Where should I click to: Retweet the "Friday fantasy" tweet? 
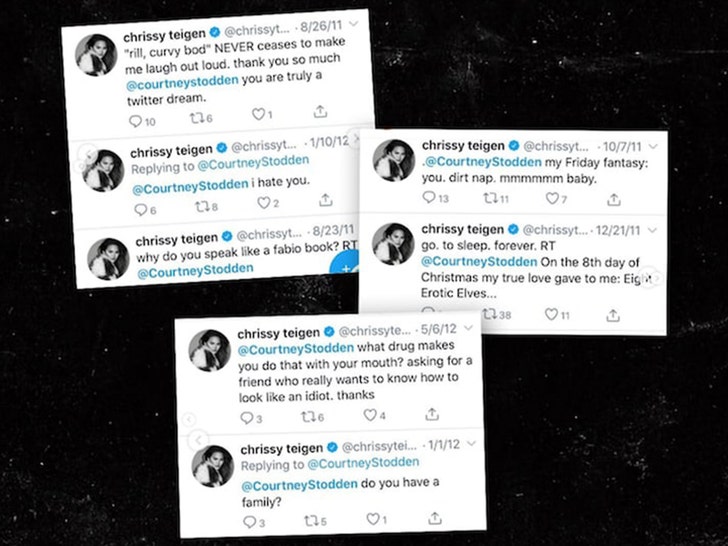click(x=491, y=198)
